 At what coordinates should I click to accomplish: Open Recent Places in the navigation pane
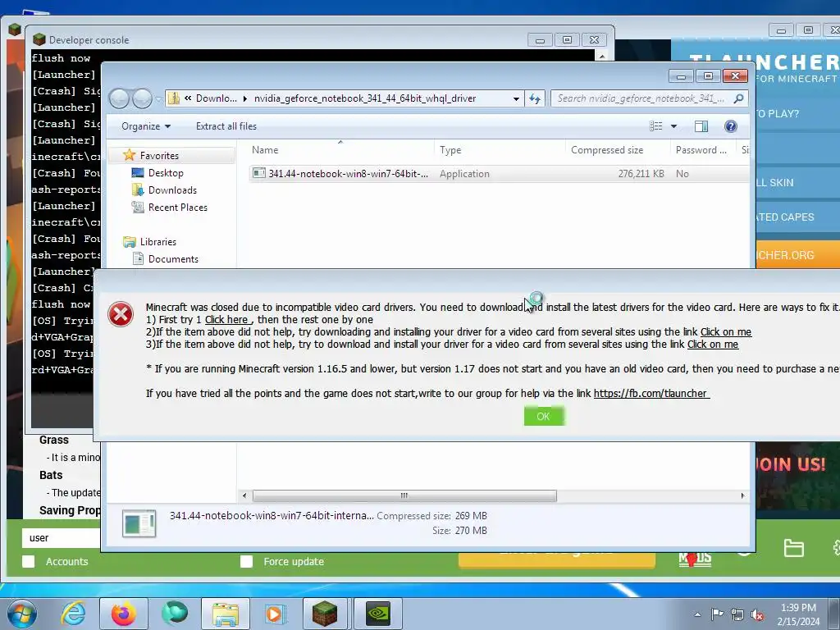click(x=177, y=208)
